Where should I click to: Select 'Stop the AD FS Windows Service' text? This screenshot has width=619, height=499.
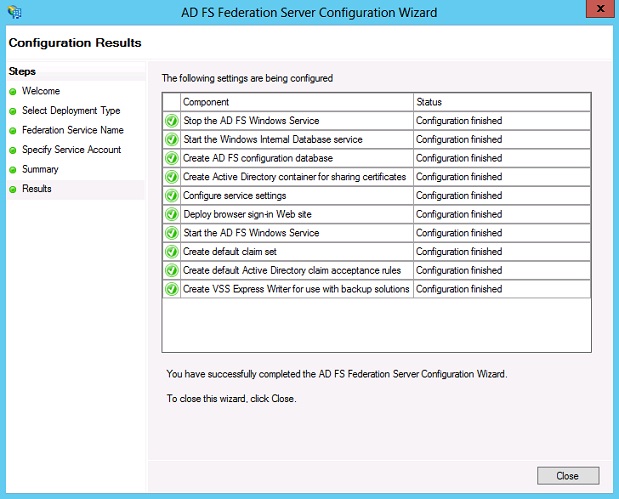(x=251, y=121)
